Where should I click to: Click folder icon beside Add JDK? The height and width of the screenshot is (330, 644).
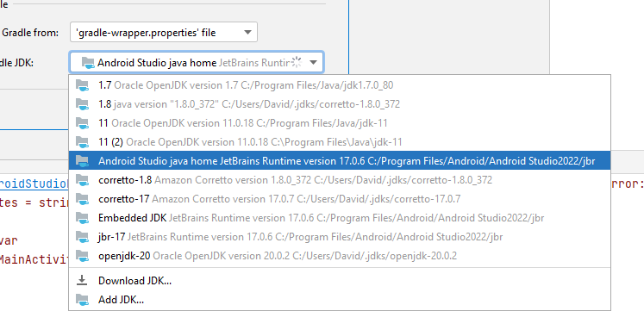coord(83,300)
